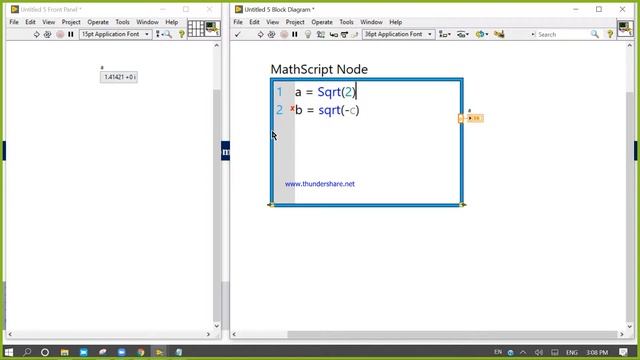Click Block Diagram horizontal scrollbar
640x360 pixels.
pos(452,334)
